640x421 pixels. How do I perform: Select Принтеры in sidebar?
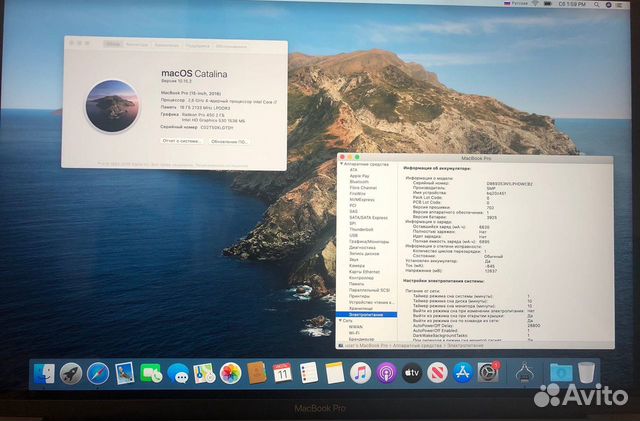coord(360,296)
